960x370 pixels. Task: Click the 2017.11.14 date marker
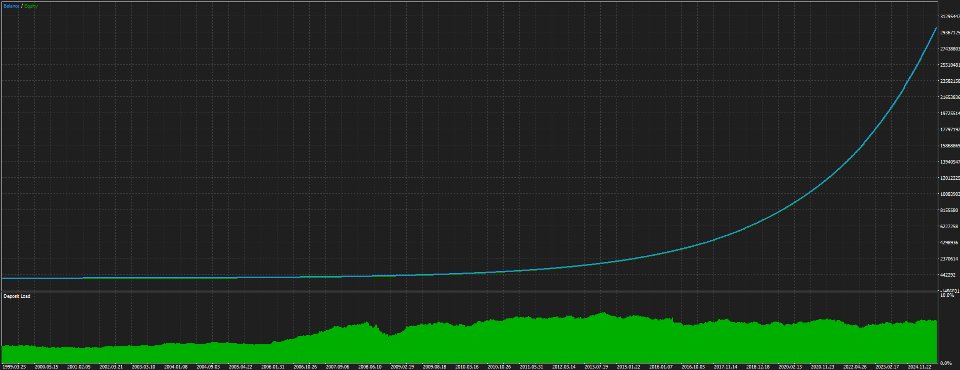pyautogui.click(x=726, y=367)
